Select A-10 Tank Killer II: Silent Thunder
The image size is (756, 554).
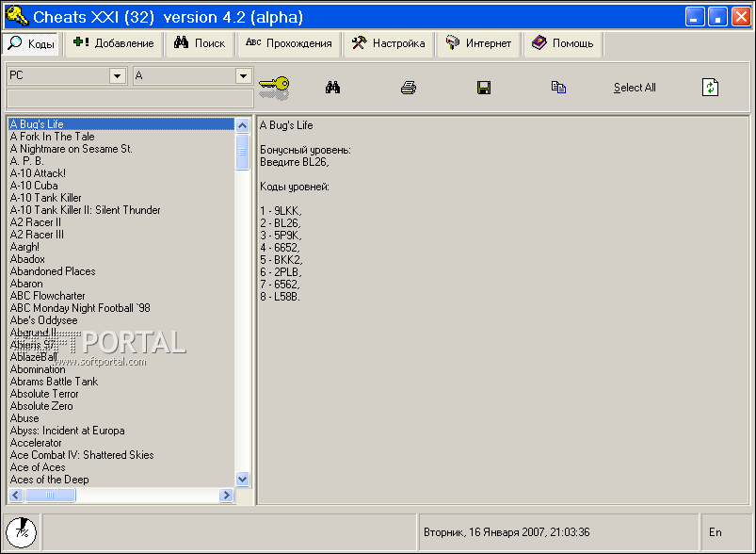pyautogui.click(x=121, y=210)
